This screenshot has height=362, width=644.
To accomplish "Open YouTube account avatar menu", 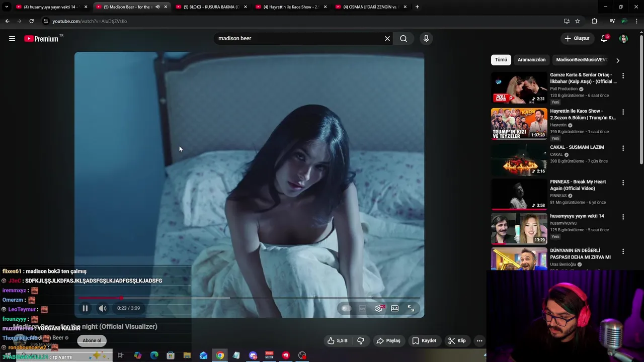I will tap(623, 39).
